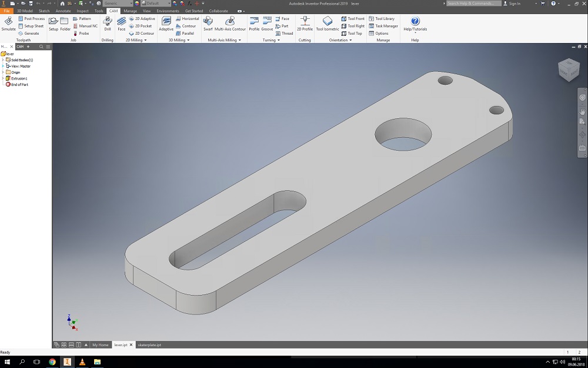Generate toolpaths with the Generate button
Viewport: 588px width, 368px height.
(28, 34)
